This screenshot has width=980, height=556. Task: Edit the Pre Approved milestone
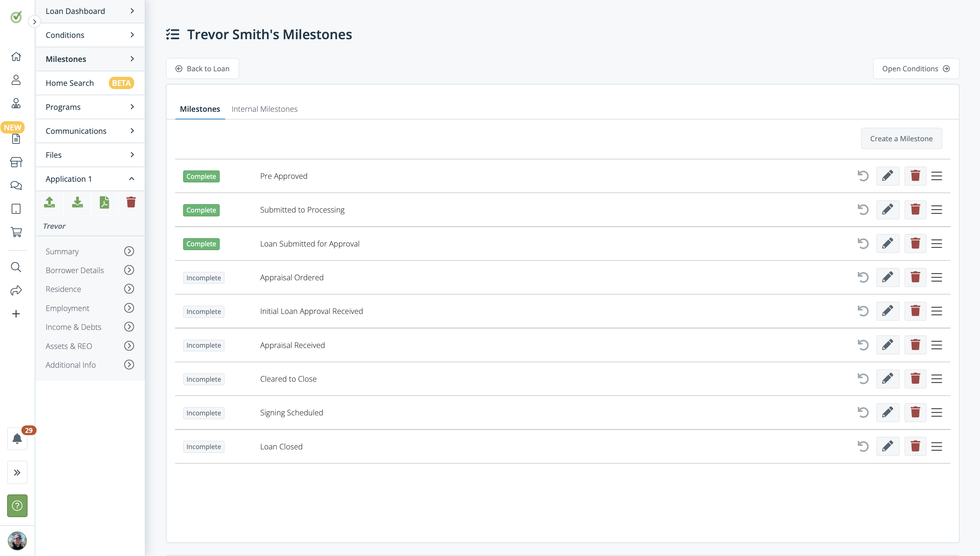pyautogui.click(x=888, y=176)
